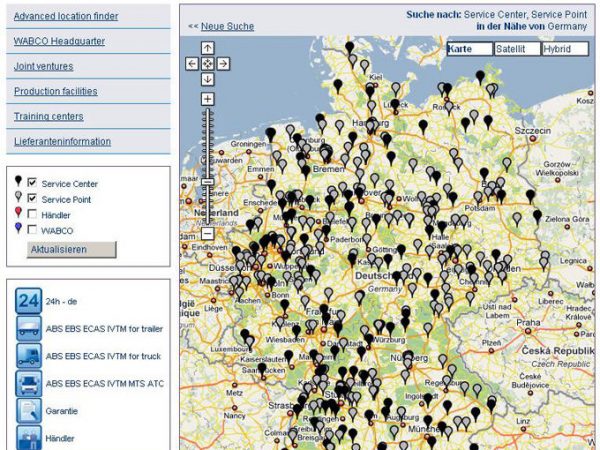
Task: Switch to Hybrid map view
Action: [x=565, y=49]
